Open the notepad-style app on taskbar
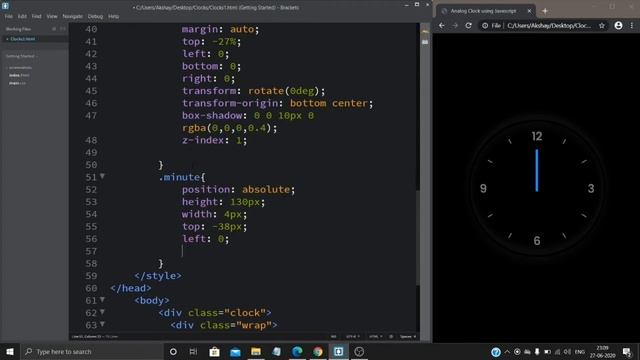The width and height of the screenshot is (640, 360). tap(276, 351)
